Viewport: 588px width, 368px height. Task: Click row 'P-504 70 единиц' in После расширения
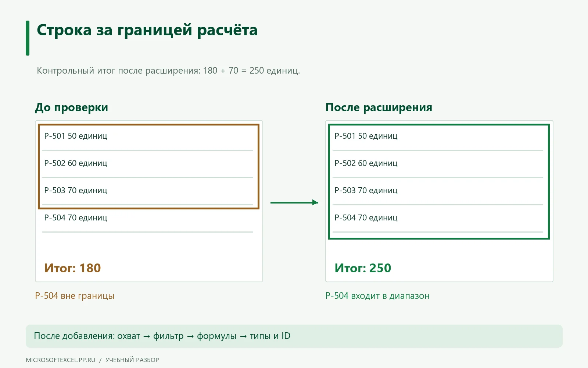pos(438,218)
